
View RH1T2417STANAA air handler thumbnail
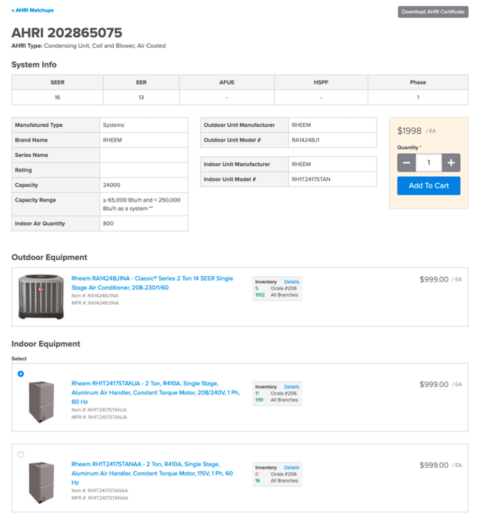41,482
